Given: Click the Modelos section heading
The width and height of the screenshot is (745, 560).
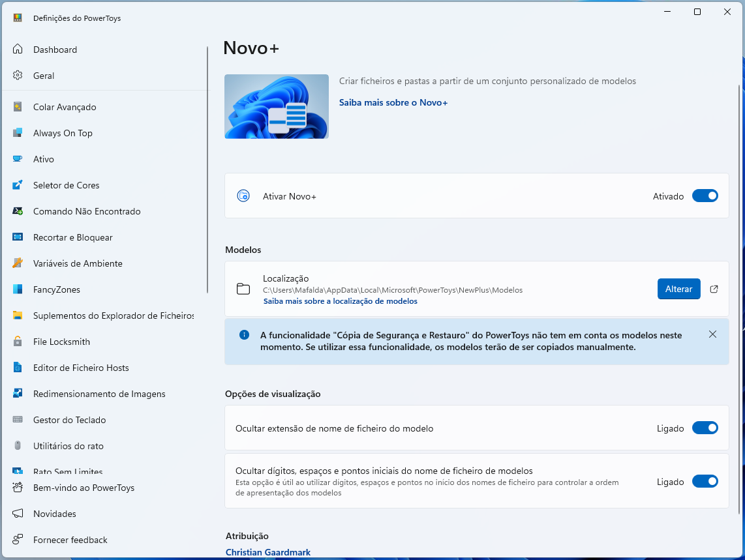Looking at the screenshot, I should click(243, 250).
